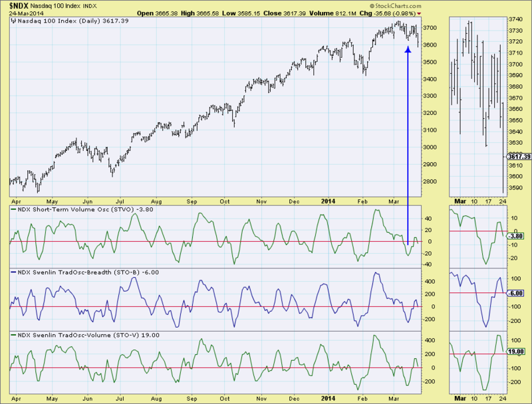The image size is (532, 404).
Task: Select the High 3665.58 value
Action: click(200, 13)
